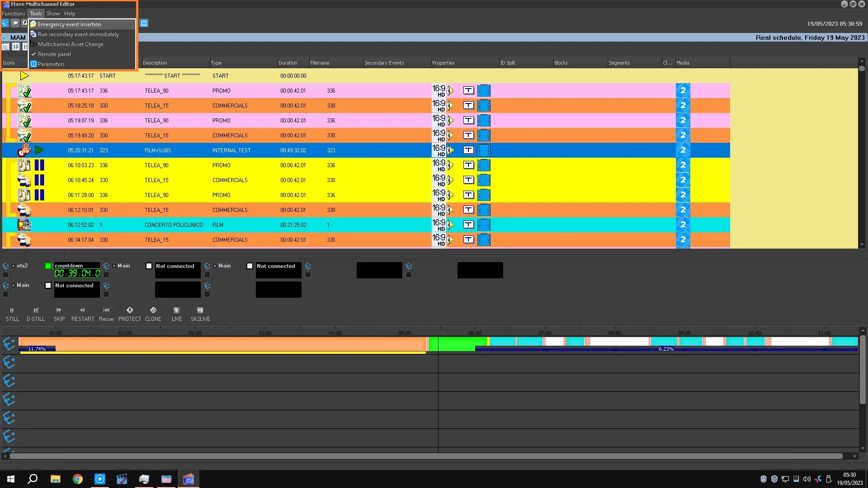
Task: Toggle the green countdown status checkbox
Action: point(48,266)
